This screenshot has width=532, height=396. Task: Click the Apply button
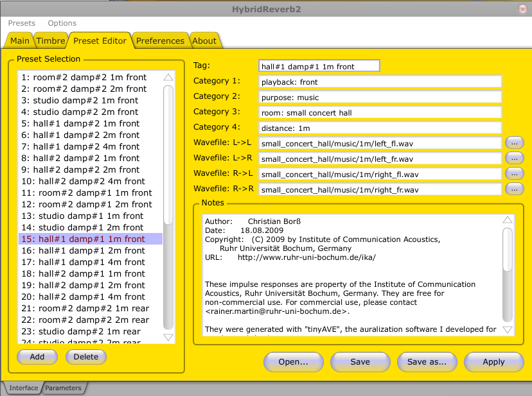[493, 362]
